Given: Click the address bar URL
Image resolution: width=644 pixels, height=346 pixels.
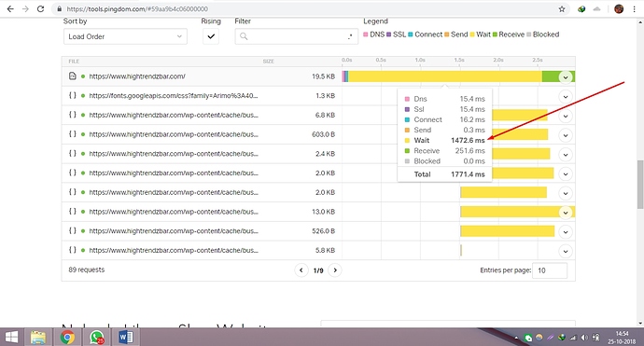Looking at the screenshot, I should coord(137,9).
